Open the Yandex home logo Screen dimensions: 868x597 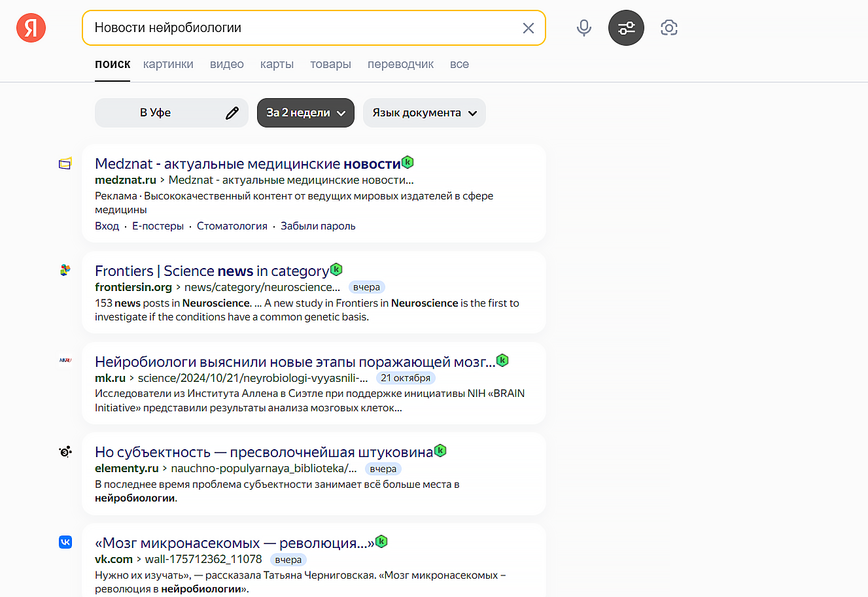pyautogui.click(x=31, y=27)
